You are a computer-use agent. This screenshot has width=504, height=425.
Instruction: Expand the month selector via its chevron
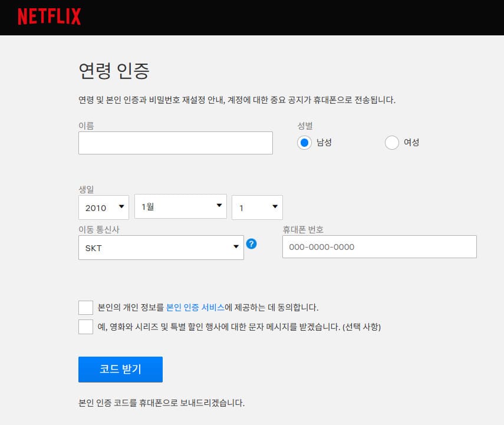219,206
